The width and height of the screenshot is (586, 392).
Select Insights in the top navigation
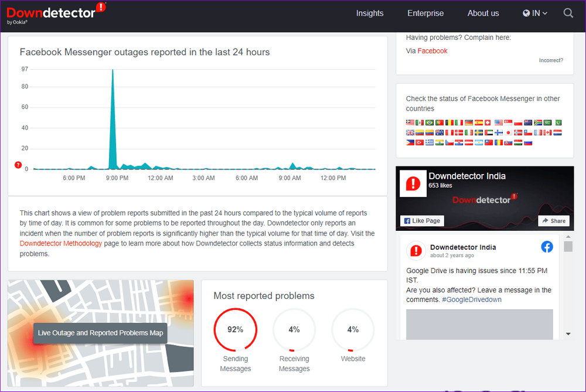(370, 13)
